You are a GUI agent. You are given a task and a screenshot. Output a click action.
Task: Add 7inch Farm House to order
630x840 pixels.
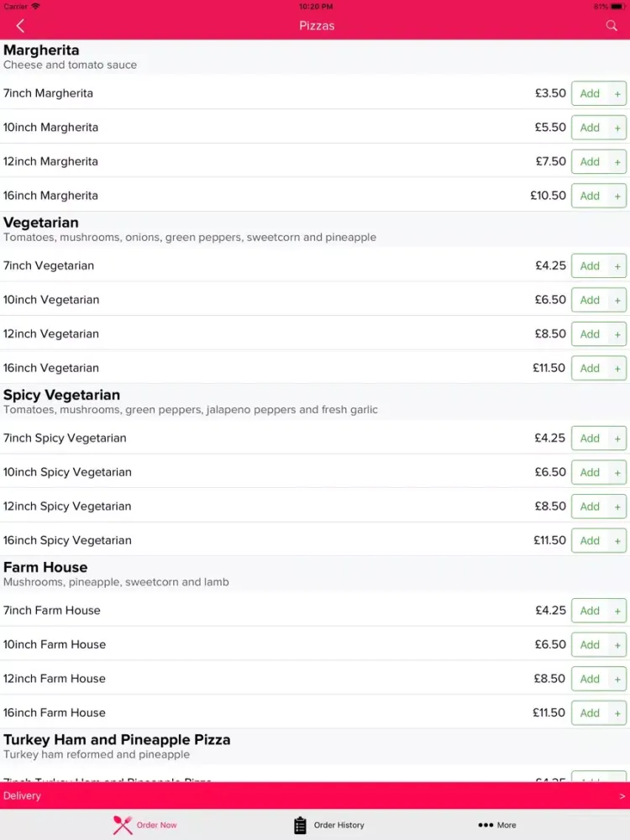[590, 611]
